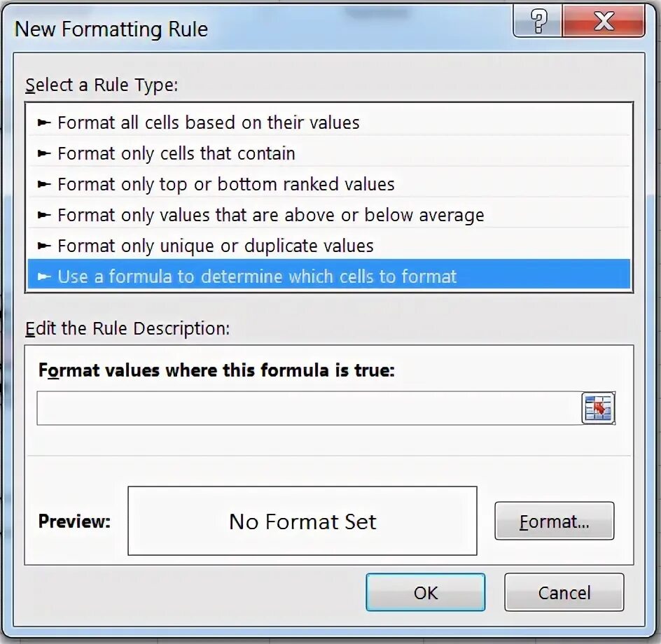
Task: Choose 'Format only unique or duplicate values'
Action: [x=329, y=246]
